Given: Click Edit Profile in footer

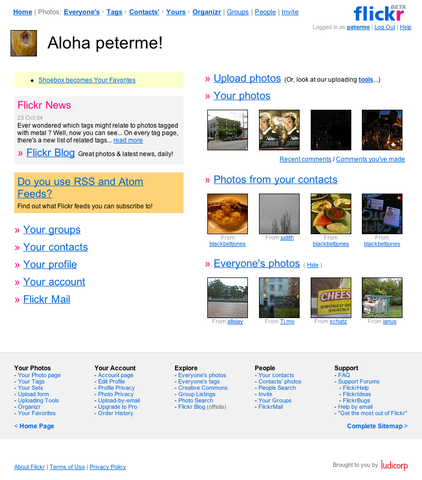Looking at the screenshot, I should tap(111, 381).
